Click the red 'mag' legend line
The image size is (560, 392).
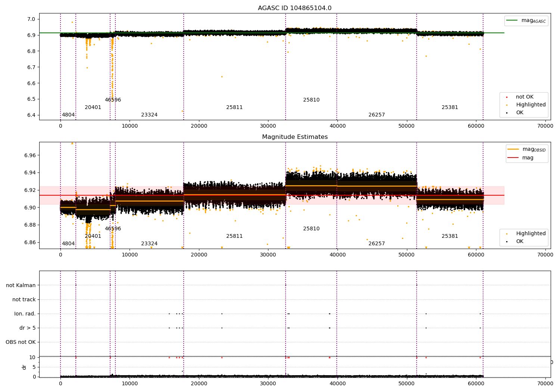click(x=513, y=158)
